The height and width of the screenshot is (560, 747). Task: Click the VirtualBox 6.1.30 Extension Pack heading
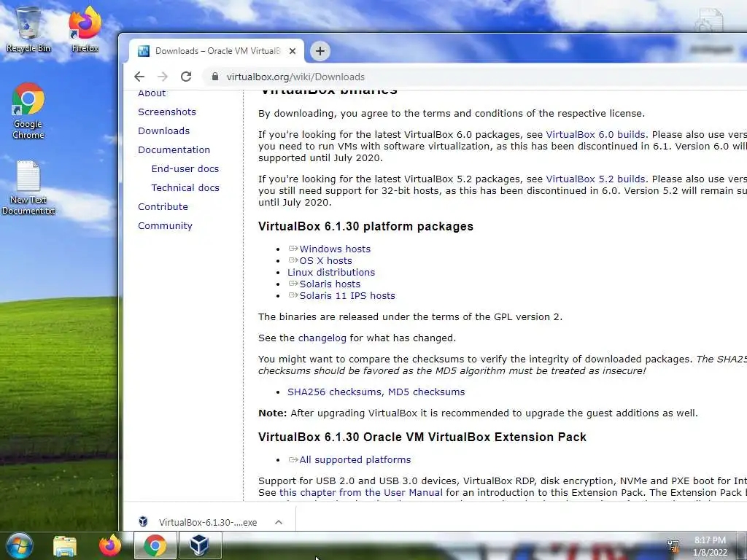tap(422, 437)
